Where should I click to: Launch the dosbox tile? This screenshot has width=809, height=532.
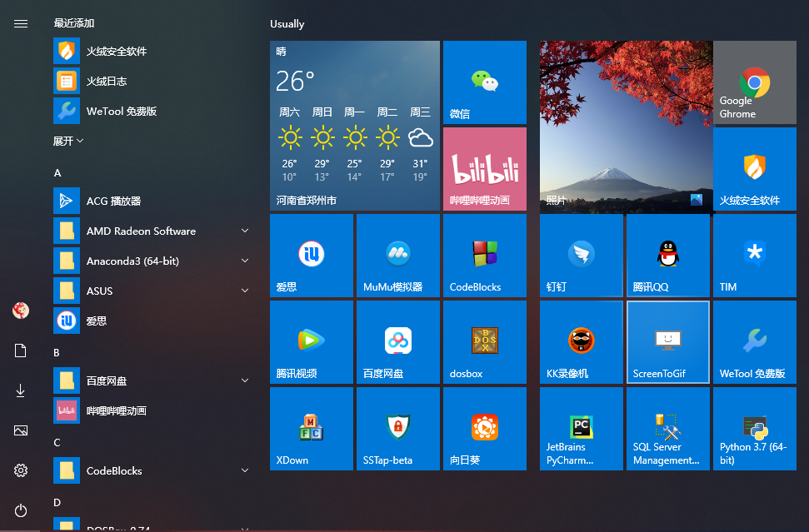pyautogui.click(x=484, y=342)
